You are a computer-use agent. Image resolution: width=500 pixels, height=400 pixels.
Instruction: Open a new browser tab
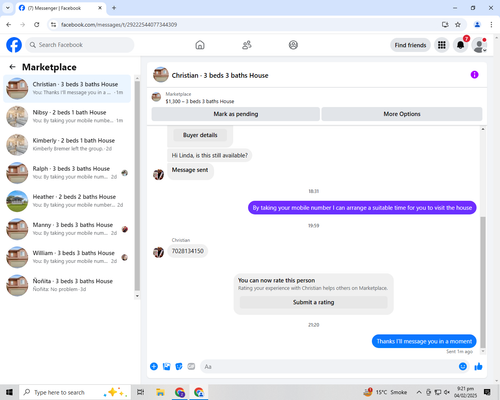click(x=114, y=8)
